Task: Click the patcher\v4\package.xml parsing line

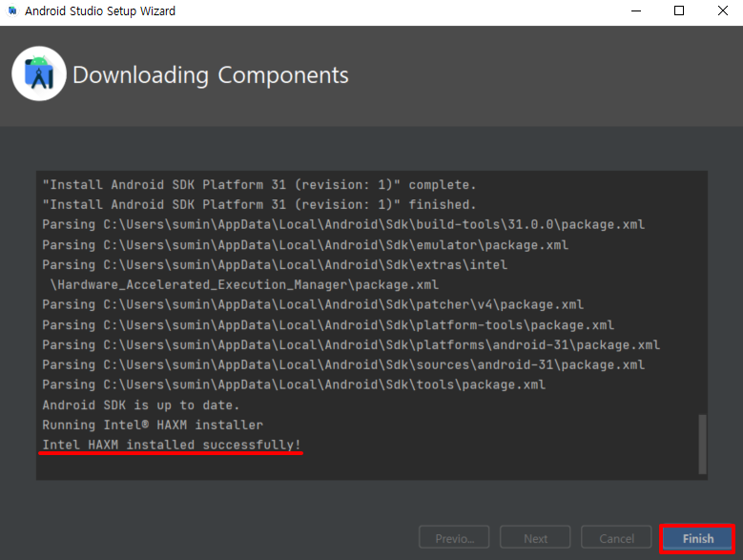Action: pyautogui.click(x=313, y=304)
